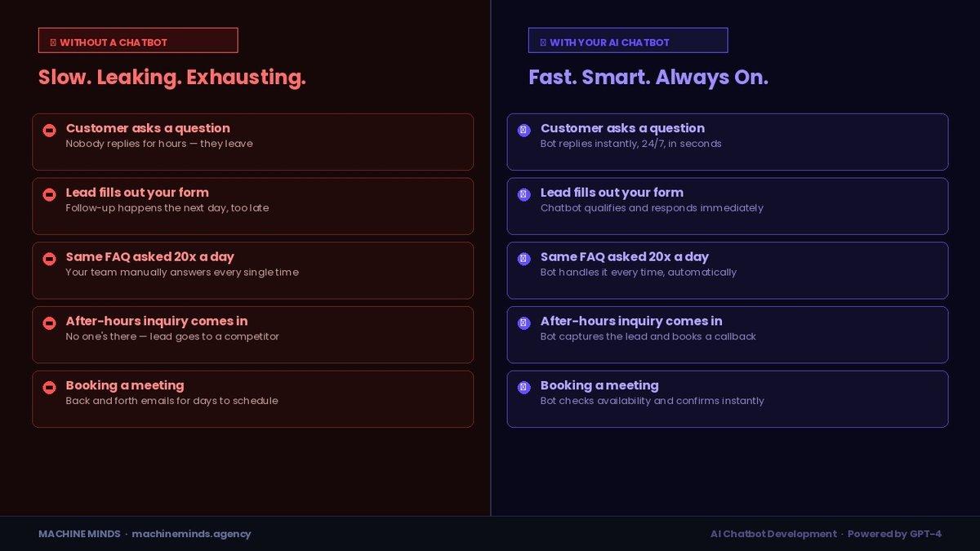Click purple icon beside 'Bot handles it every time'
Screen dimensions: 980x551
pyautogui.click(x=524, y=259)
